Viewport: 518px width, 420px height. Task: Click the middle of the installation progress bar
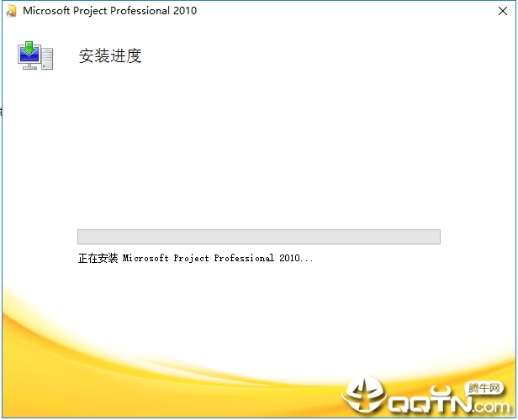(258, 237)
